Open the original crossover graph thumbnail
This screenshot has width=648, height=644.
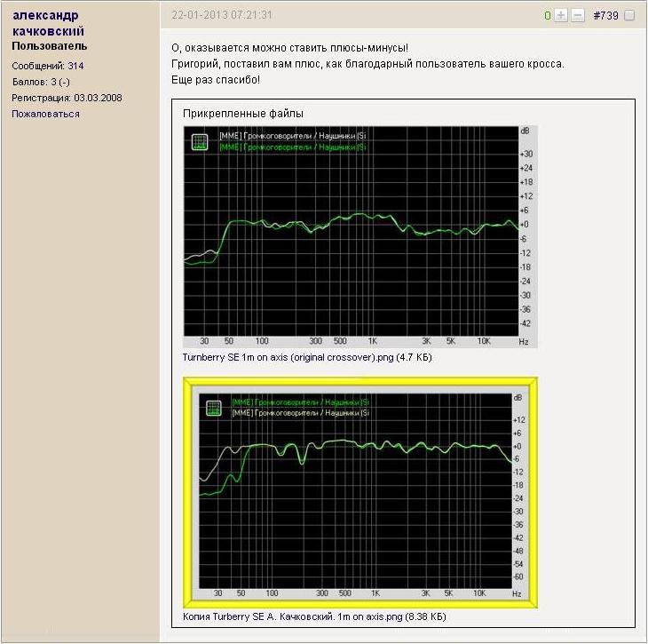[x=358, y=237]
